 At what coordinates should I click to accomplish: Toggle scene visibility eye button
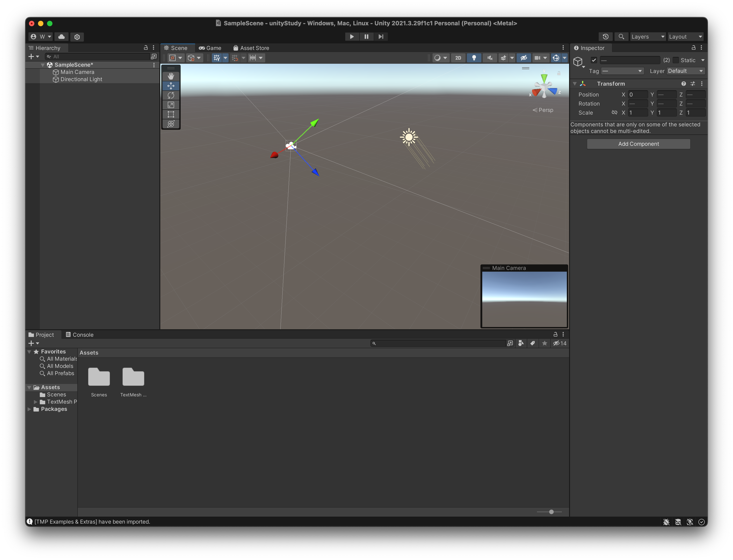(x=524, y=58)
